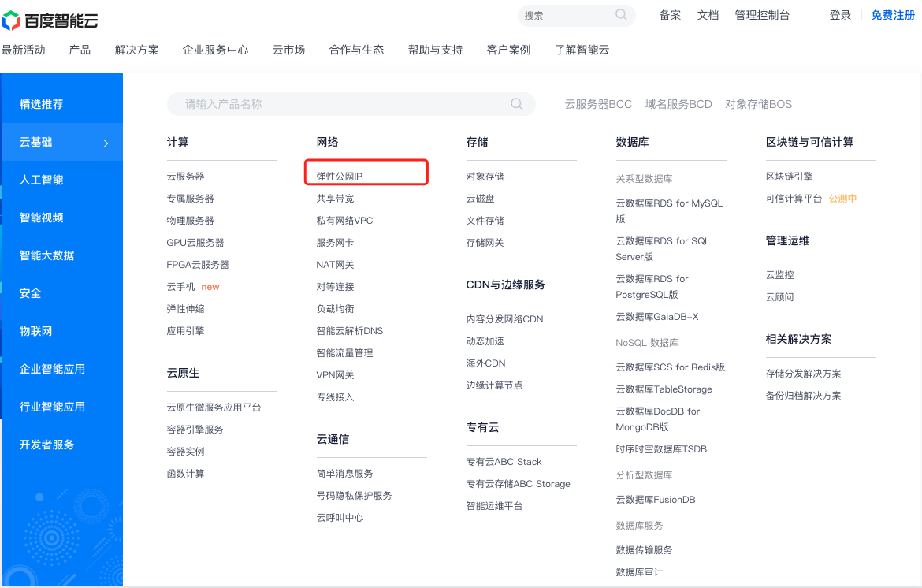Viewport: 922px width, 588px height.
Task: Open the 私有网络VPC link
Action: pyautogui.click(x=344, y=221)
